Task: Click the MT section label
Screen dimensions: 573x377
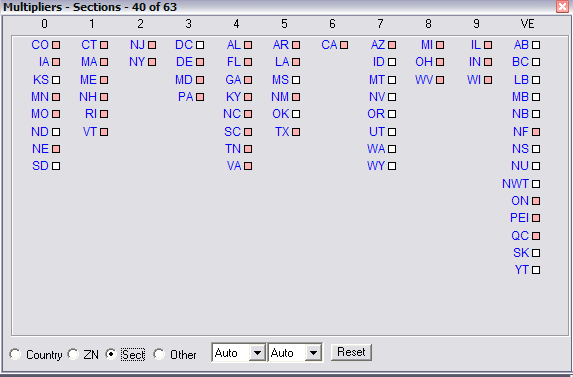Action: click(x=377, y=80)
